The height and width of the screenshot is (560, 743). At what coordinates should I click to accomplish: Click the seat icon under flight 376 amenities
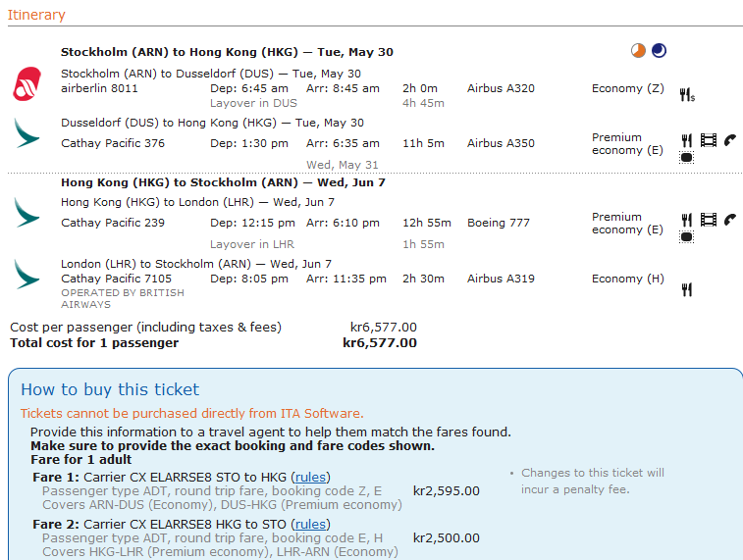click(x=687, y=157)
